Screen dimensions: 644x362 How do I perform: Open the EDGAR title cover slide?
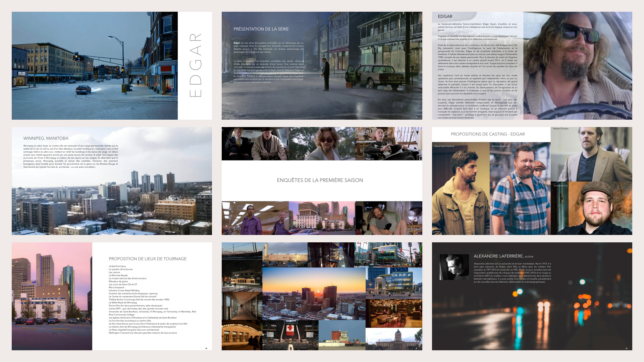95,66
